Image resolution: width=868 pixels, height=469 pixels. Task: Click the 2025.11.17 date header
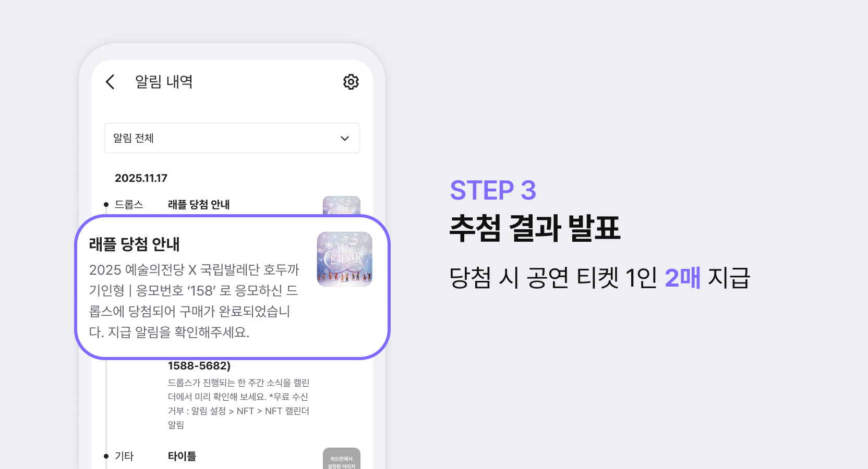tap(141, 178)
